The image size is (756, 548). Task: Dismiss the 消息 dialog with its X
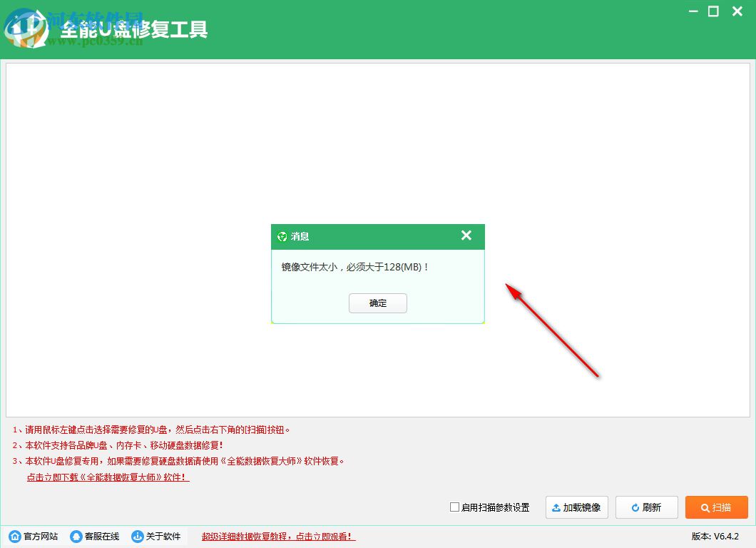(466, 235)
